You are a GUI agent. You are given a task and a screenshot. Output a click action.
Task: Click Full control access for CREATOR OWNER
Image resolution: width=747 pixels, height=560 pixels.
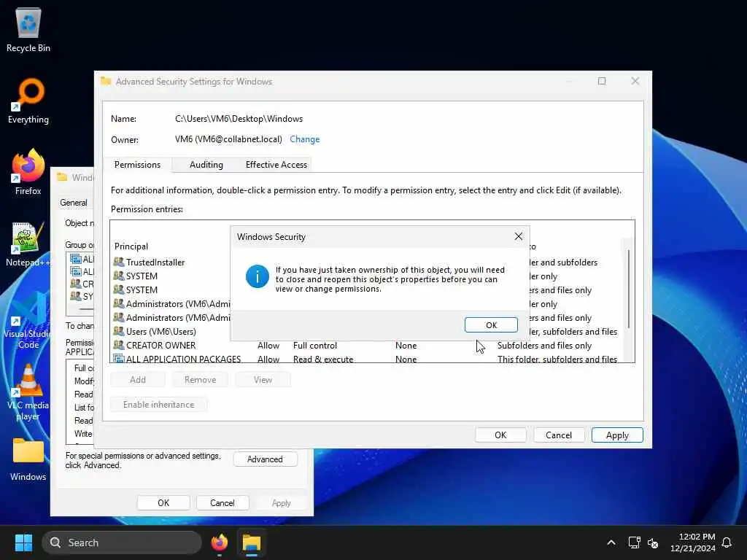pos(315,345)
